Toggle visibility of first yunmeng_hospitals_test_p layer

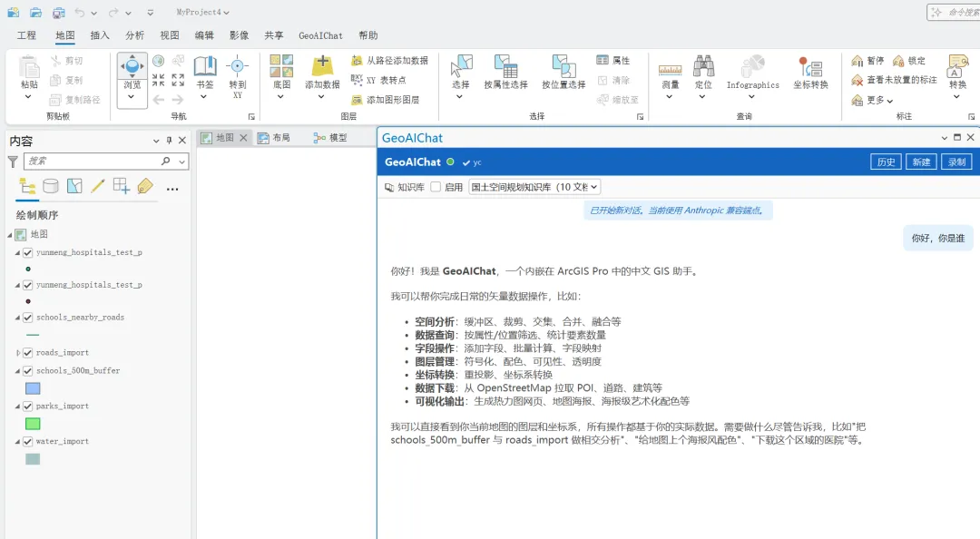[27, 252]
